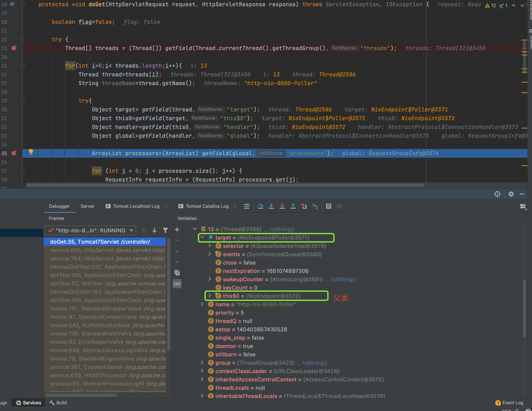
Task: Click the Step Out debugger icon
Action: pos(293,206)
